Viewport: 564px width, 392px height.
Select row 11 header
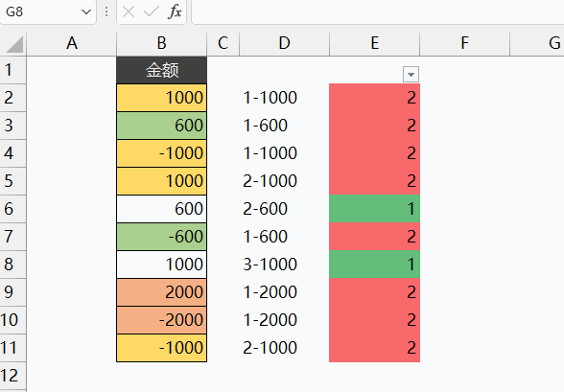pyautogui.click(x=12, y=348)
